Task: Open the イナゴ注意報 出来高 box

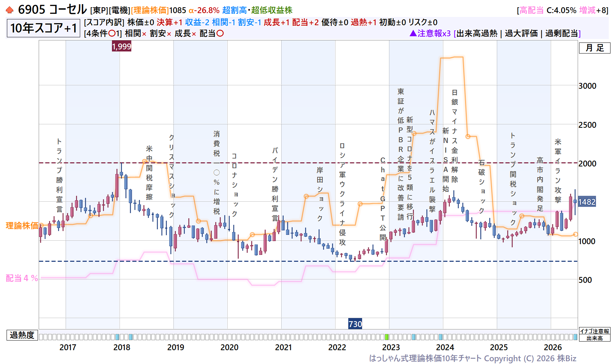Action: tap(594, 334)
